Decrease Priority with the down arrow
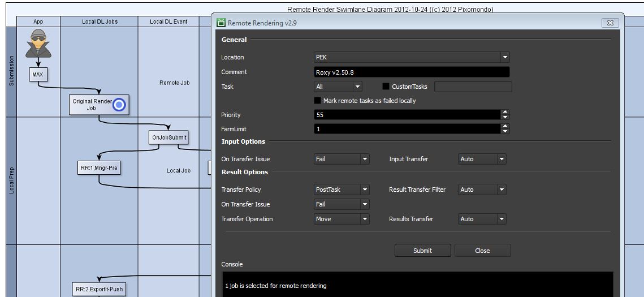 (x=505, y=118)
